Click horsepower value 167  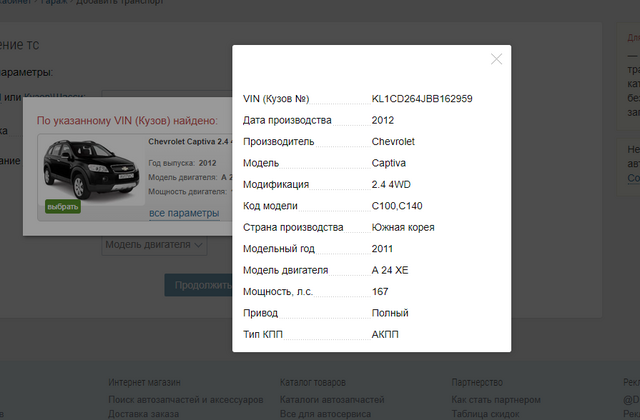[380, 292]
